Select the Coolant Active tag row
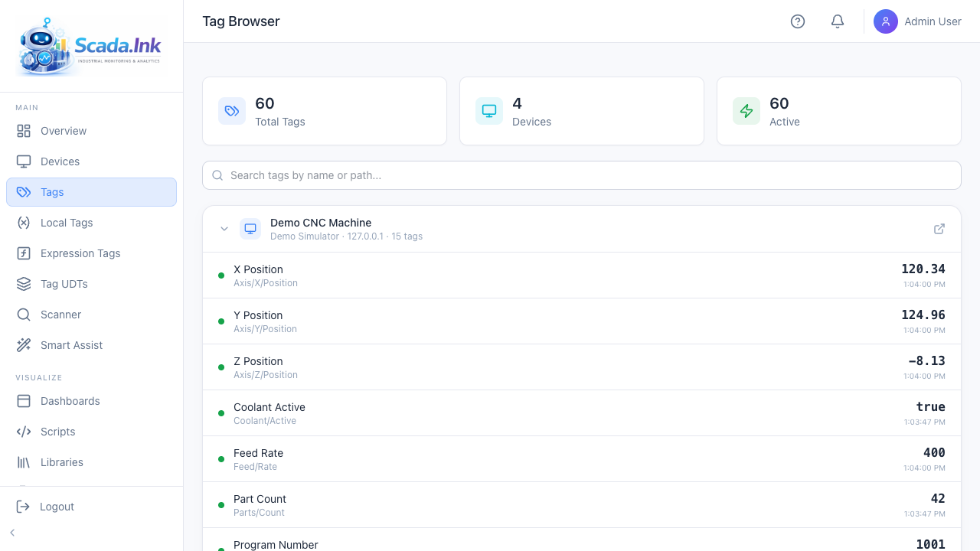Viewport: 980px width, 551px height. click(582, 413)
